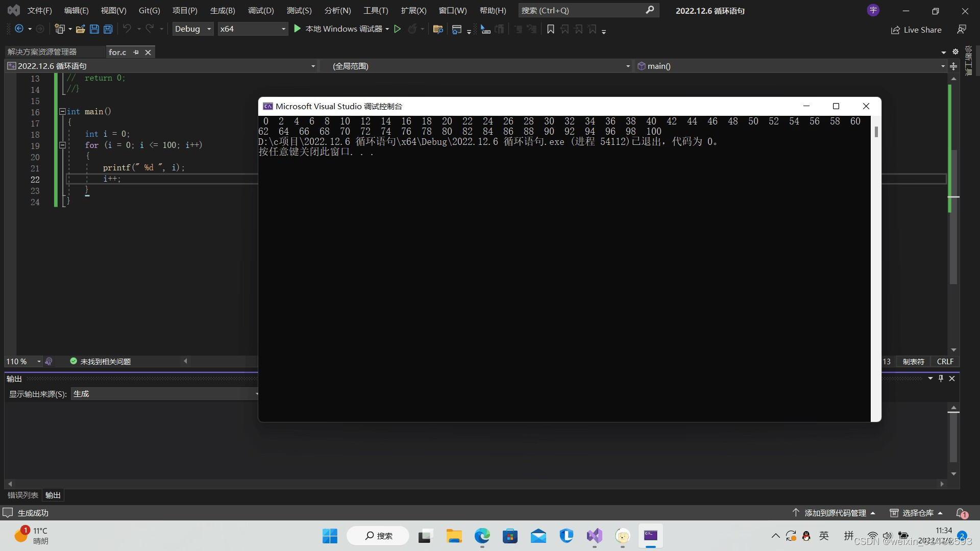Select the for.c editor tab

[117, 52]
